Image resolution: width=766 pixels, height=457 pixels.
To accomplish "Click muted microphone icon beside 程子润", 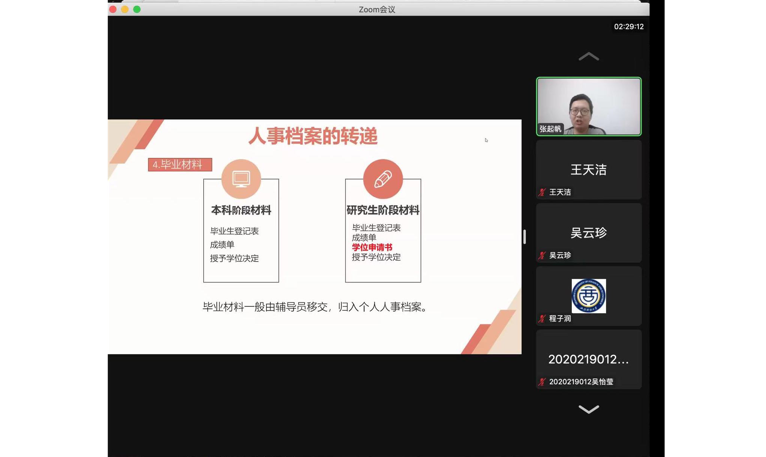I will point(542,319).
